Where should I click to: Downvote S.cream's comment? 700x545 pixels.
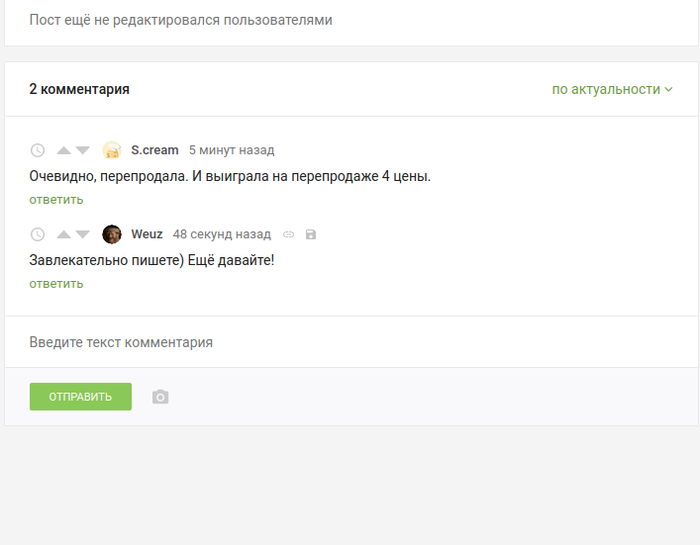(83, 151)
